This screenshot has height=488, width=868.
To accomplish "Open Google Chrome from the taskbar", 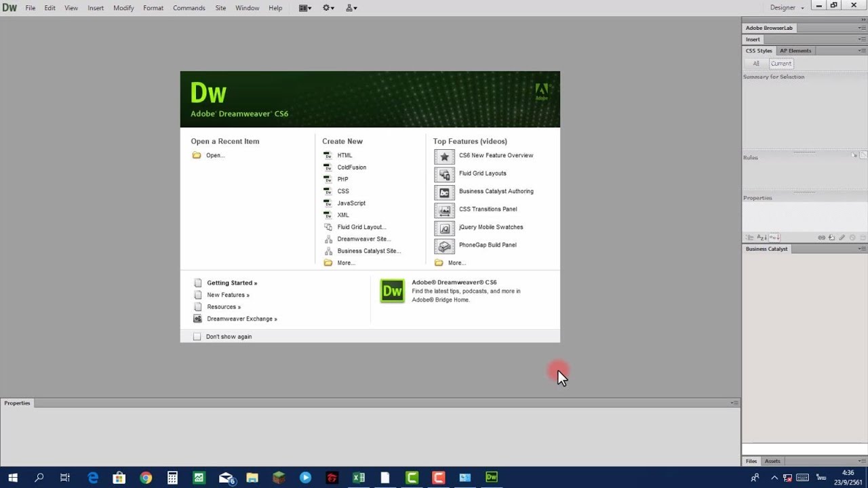I will [146, 477].
